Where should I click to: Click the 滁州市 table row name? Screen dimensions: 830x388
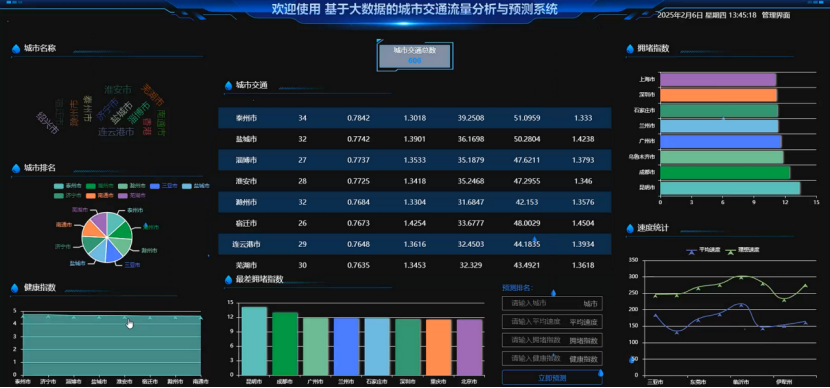pyautogui.click(x=247, y=202)
